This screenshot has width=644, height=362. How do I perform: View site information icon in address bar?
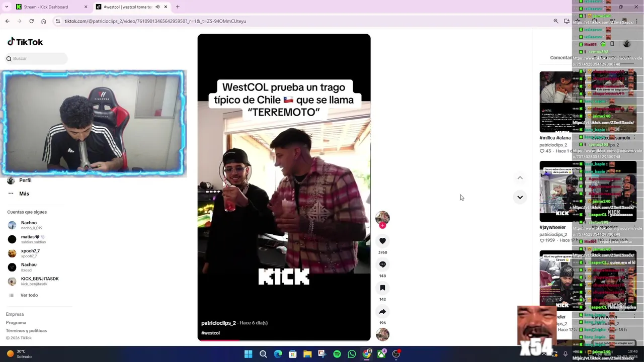[x=58, y=21]
